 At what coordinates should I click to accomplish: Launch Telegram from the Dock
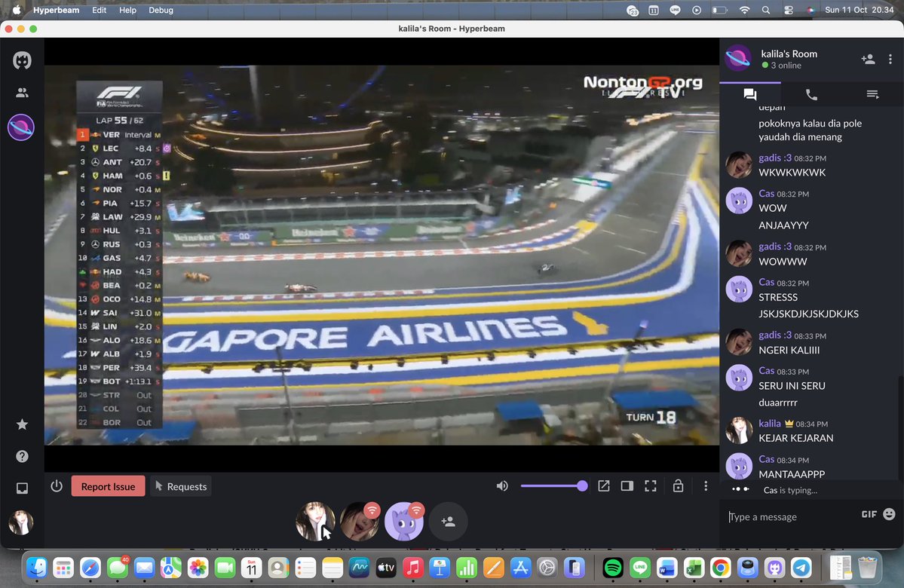point(801,568)
